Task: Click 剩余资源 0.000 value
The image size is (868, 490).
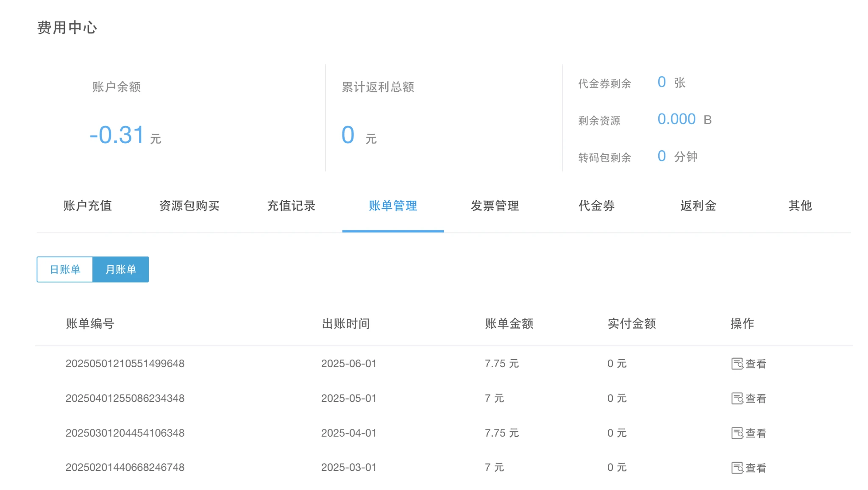Action: (x=676, y=119)
